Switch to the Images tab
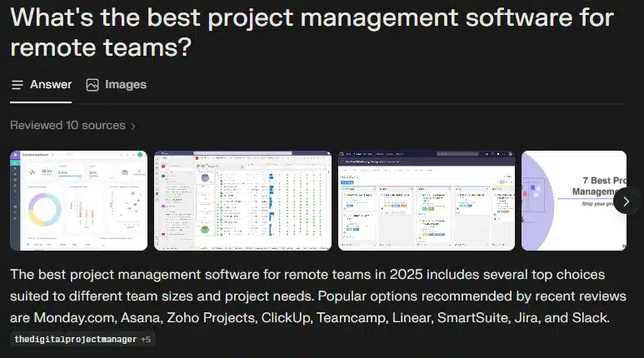The width and height of the screenshot is (644, 358). coord(116,85)
